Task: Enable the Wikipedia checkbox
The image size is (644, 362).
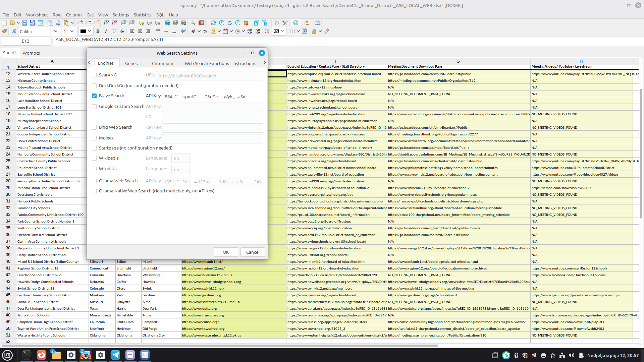Action: pos(94,158)
